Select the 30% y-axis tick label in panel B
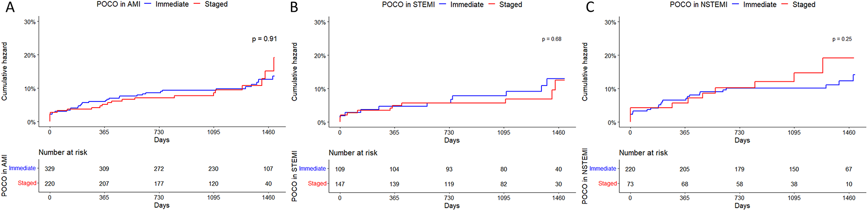Viewport: 868px width, 211px height. click(x=320, y=23)
